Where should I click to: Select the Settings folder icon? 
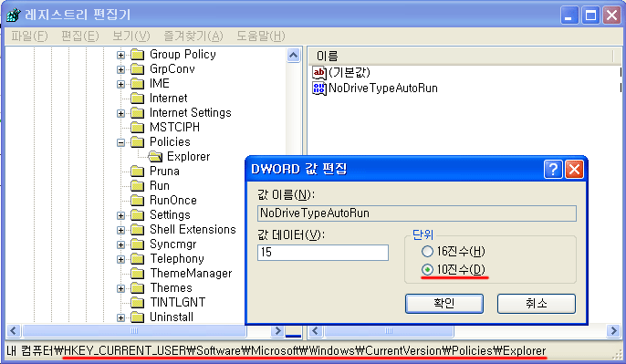[x=137, y=215]
